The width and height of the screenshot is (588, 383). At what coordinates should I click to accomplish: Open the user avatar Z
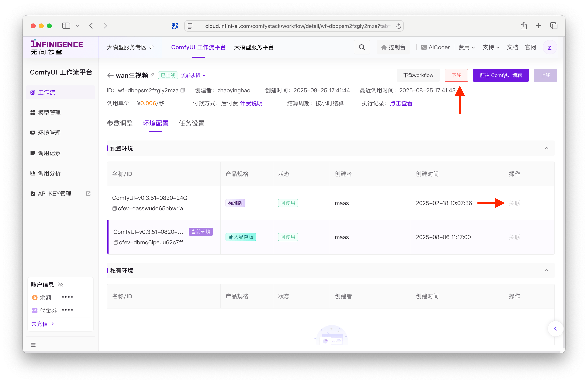[550, 47]
